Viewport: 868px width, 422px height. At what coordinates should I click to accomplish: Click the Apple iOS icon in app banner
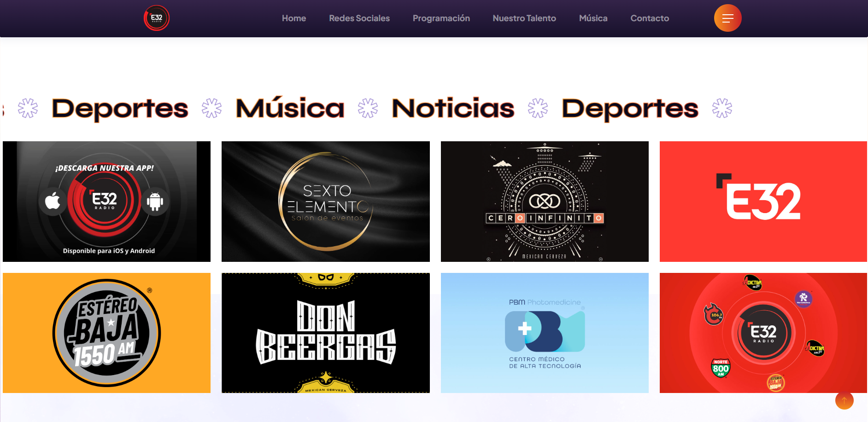(53, 201)
